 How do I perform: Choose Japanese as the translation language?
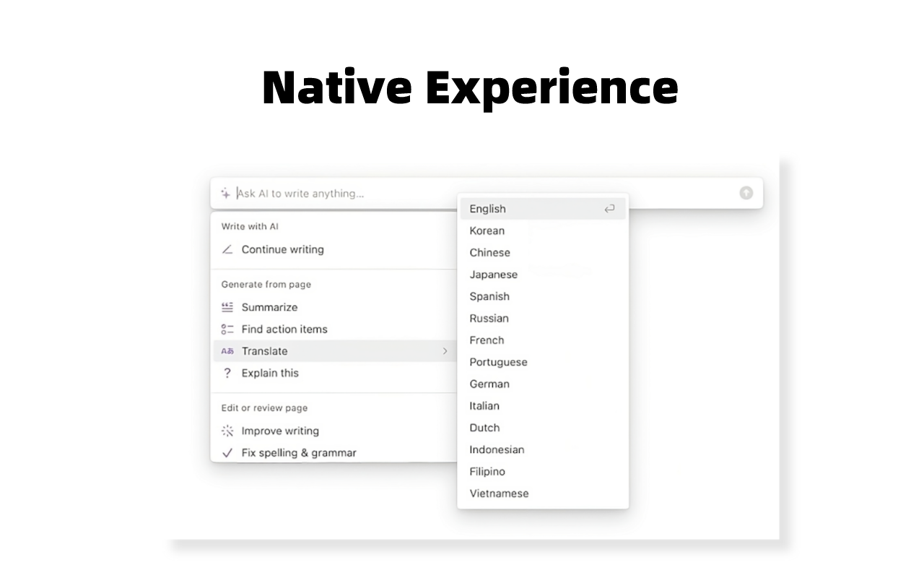(493, 275)
